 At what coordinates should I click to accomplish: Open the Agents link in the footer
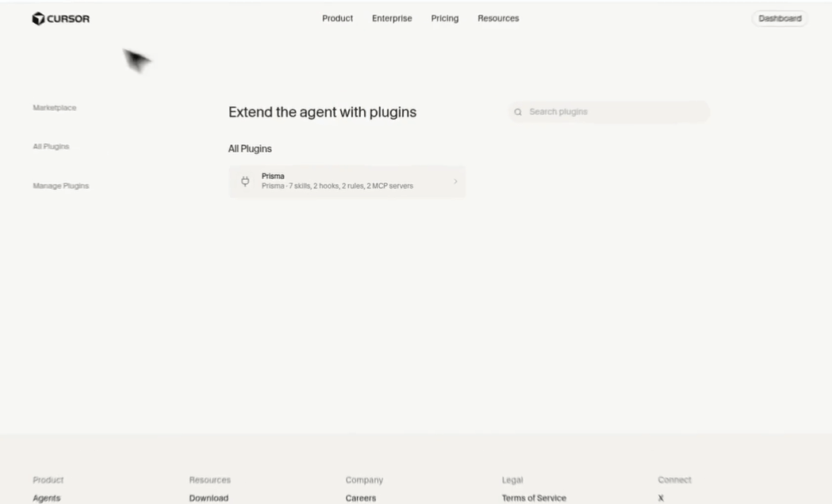[x=47, y=498]
